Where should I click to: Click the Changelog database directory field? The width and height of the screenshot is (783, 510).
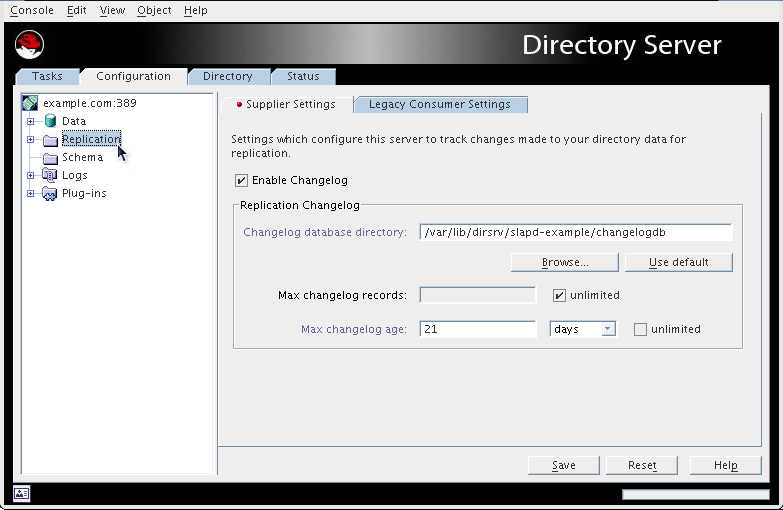575,232
